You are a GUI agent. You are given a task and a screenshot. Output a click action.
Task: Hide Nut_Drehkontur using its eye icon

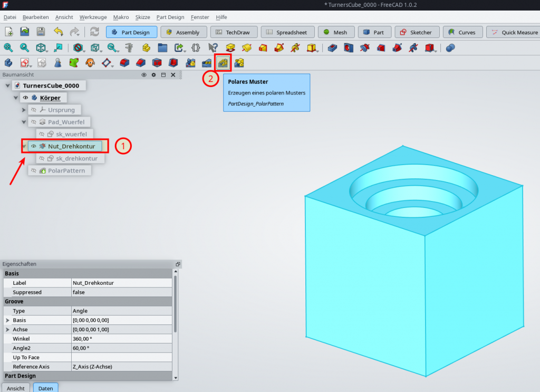pos(33,146)
